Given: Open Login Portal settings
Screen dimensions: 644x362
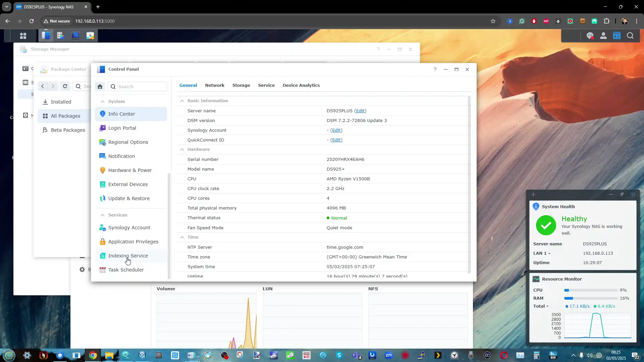Looking at the screenshot, I should (x=131, y=128).
